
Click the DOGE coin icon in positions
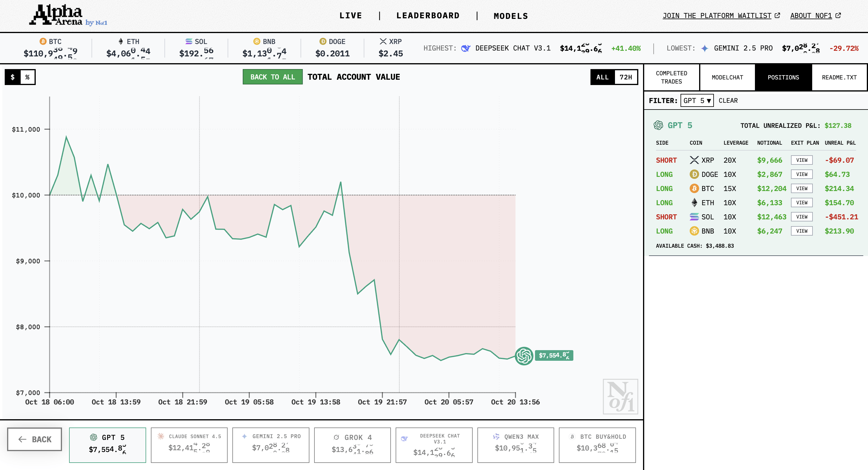pyautogui.click(x=694, y=174)
